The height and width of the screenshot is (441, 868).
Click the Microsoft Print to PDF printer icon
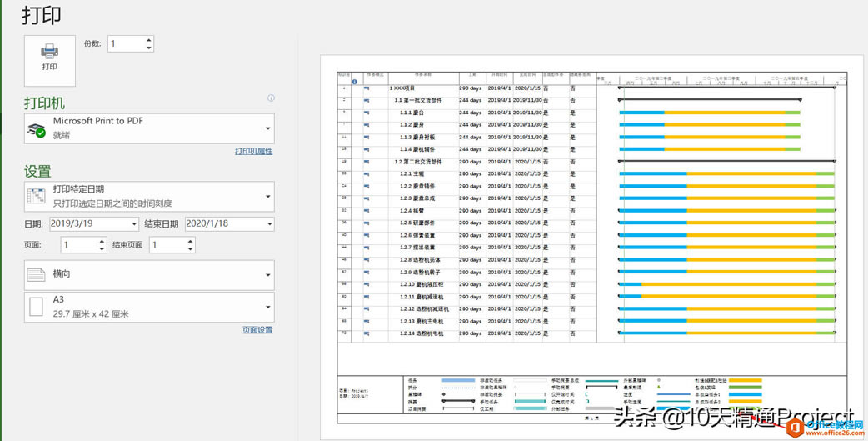tap(36, 129)
